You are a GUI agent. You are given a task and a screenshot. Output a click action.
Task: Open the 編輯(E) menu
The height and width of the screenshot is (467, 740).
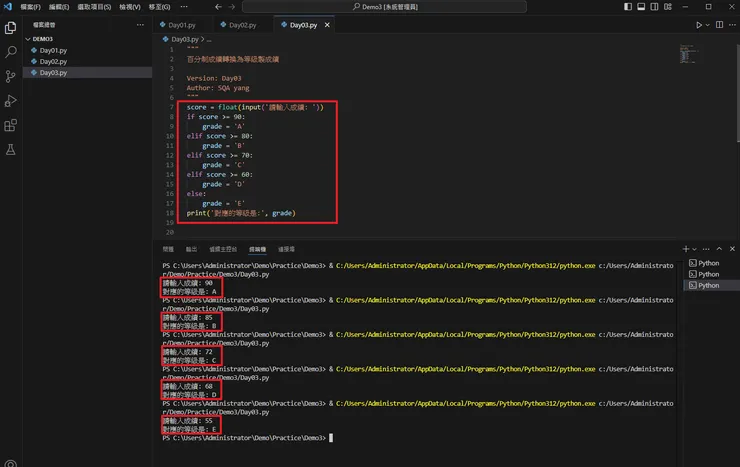(59, 7)
